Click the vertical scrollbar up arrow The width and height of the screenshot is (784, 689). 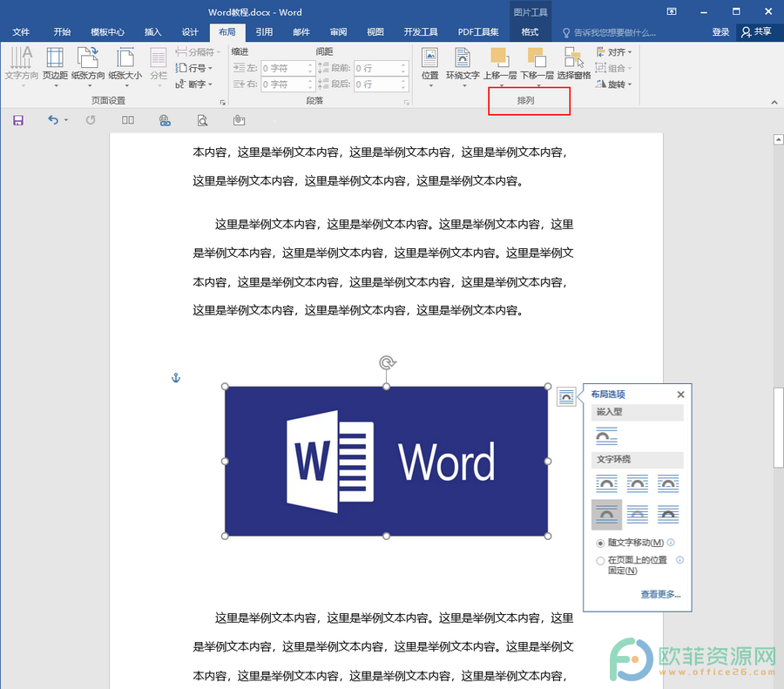pyautogui.click(x=778, y=139)
